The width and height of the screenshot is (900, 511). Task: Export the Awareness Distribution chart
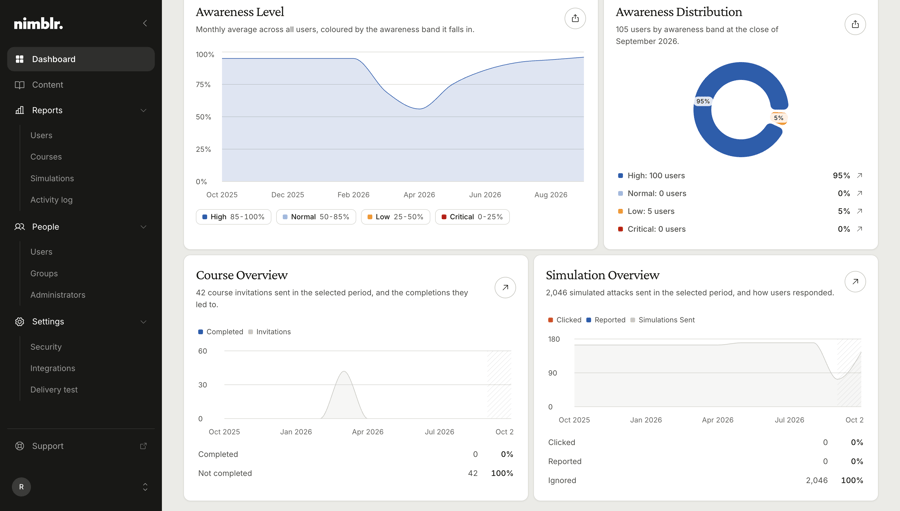[x=855, y=24]
